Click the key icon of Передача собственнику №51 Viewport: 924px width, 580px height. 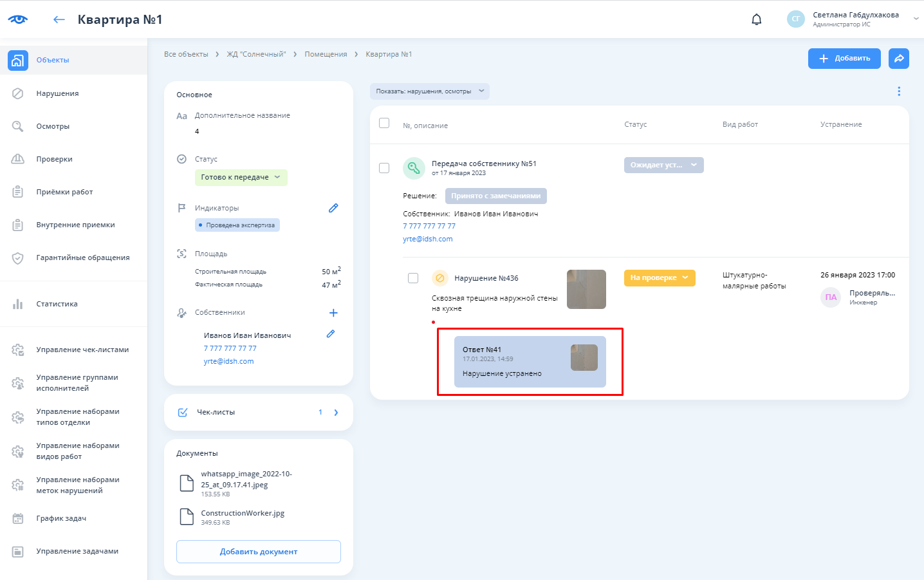coord(414,168)
